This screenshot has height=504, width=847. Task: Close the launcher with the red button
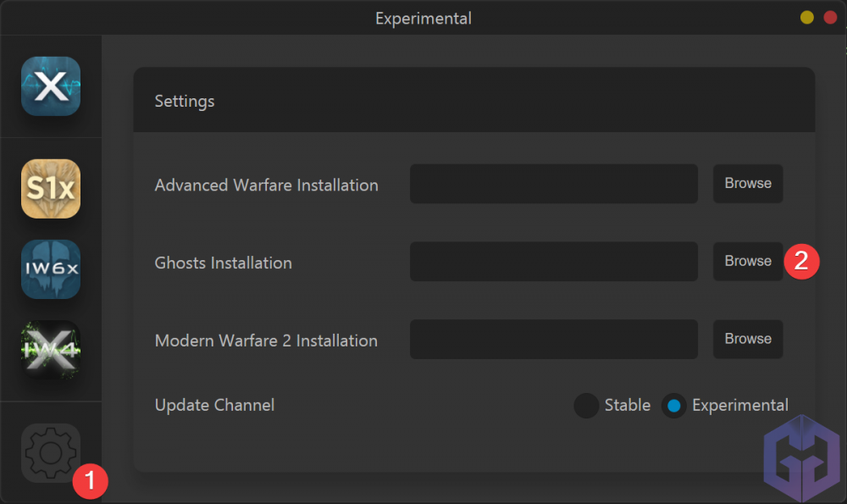pos(830,17)
